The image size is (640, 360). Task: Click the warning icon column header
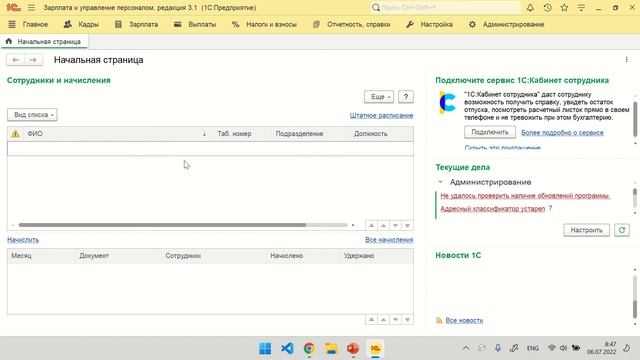[x=16, y=134]
